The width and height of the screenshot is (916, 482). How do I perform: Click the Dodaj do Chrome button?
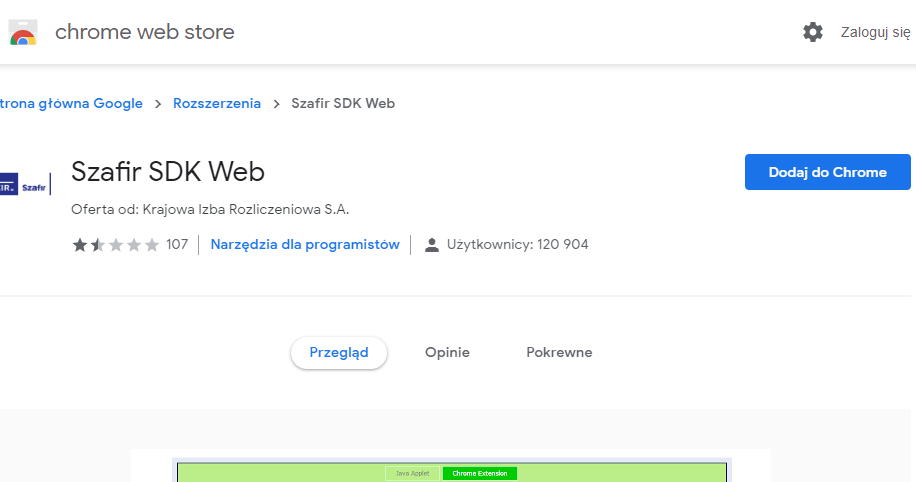(x=827, y=172)
